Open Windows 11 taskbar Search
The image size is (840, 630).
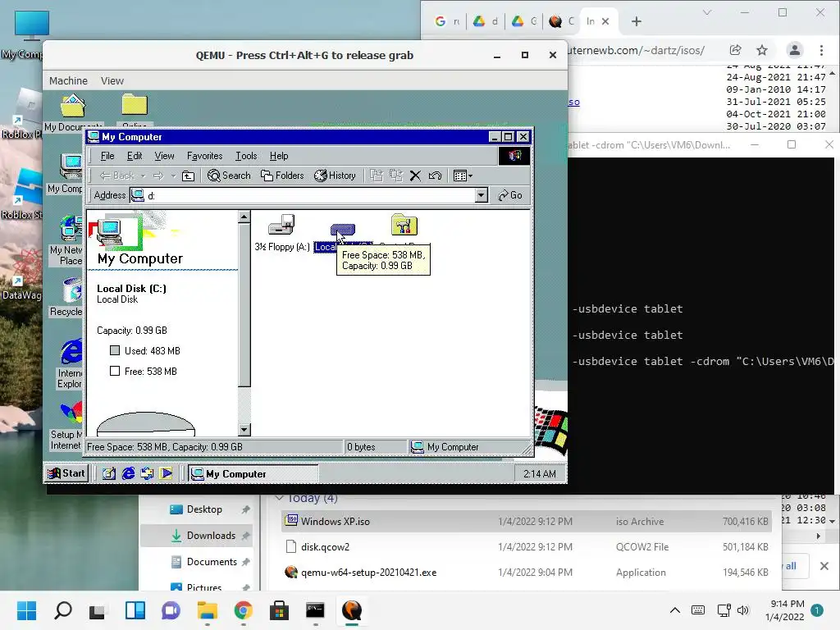(62, 610)
